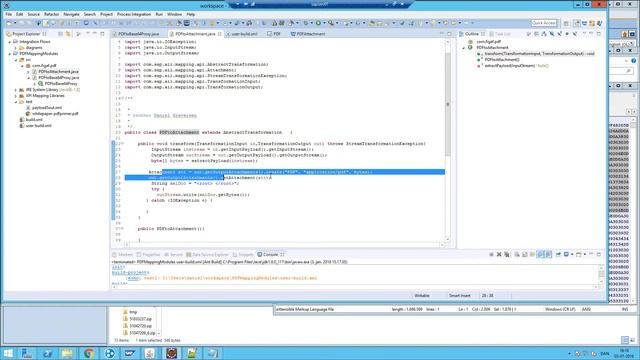This screenshot has width=640, height=360.
Task: Toggle Link with Editor in Project Explorer
Action: click(x=68, y=34)
